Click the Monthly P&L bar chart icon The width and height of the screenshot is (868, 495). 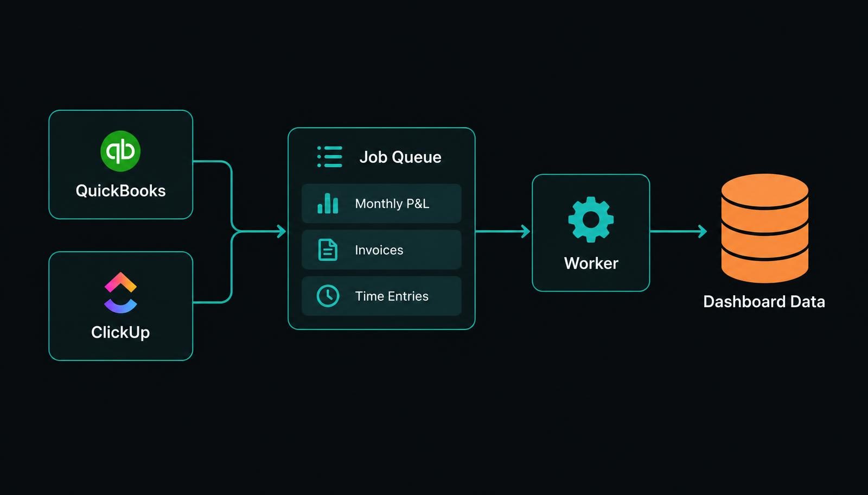[x=328, y=203]
